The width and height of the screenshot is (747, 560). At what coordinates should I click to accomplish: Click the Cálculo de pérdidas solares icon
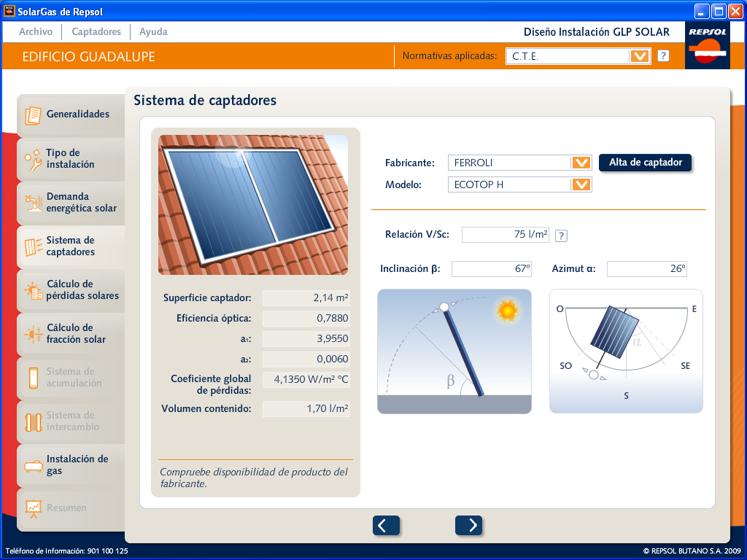click(x=34, y=290)
